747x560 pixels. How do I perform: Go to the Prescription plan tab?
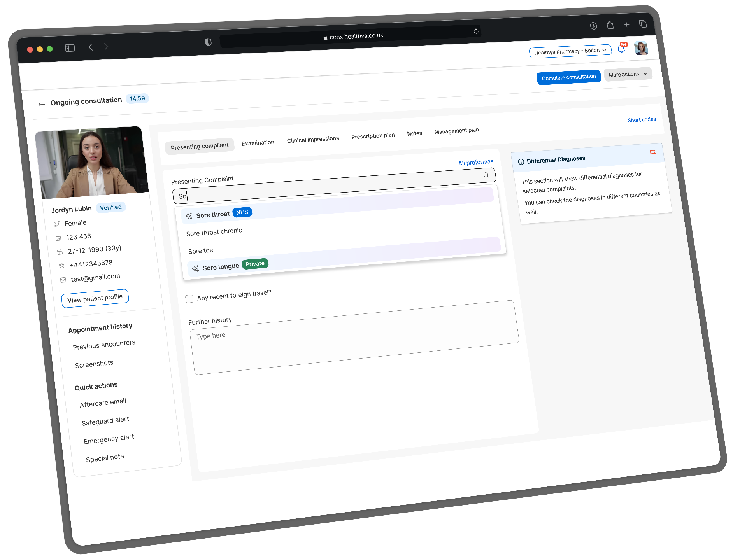pos(373,136)
